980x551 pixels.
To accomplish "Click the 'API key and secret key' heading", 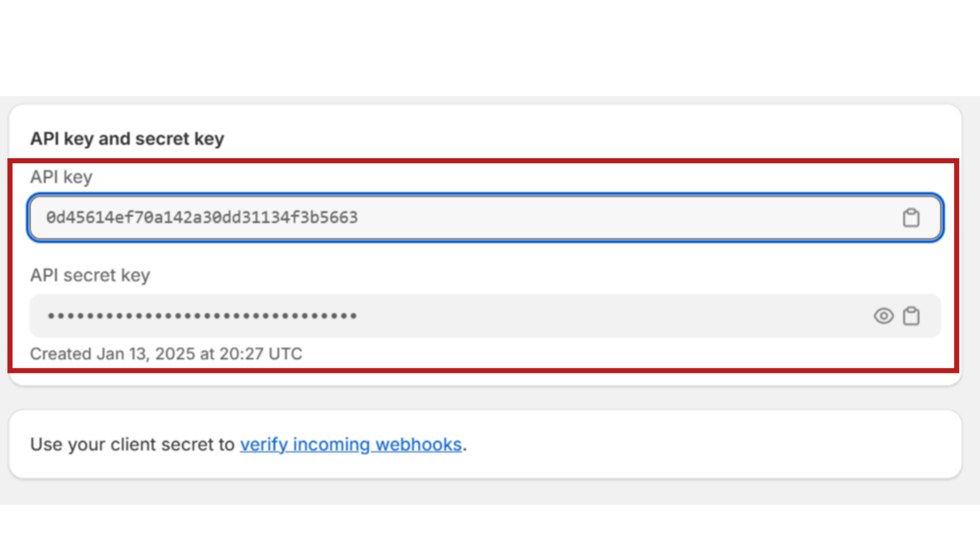I will (x=127, y=139).
